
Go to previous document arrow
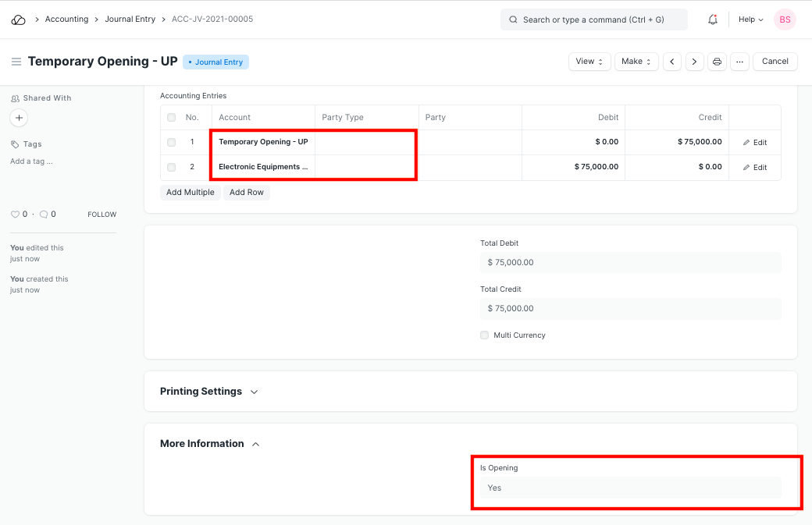672,62
